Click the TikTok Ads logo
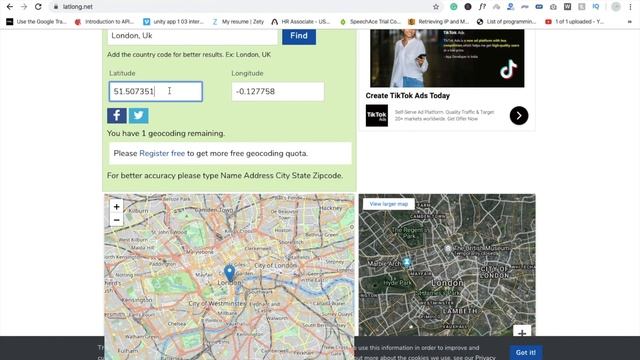Image resolution: width=640 pixels, height=360 pixels. click(x=377, y=116)
